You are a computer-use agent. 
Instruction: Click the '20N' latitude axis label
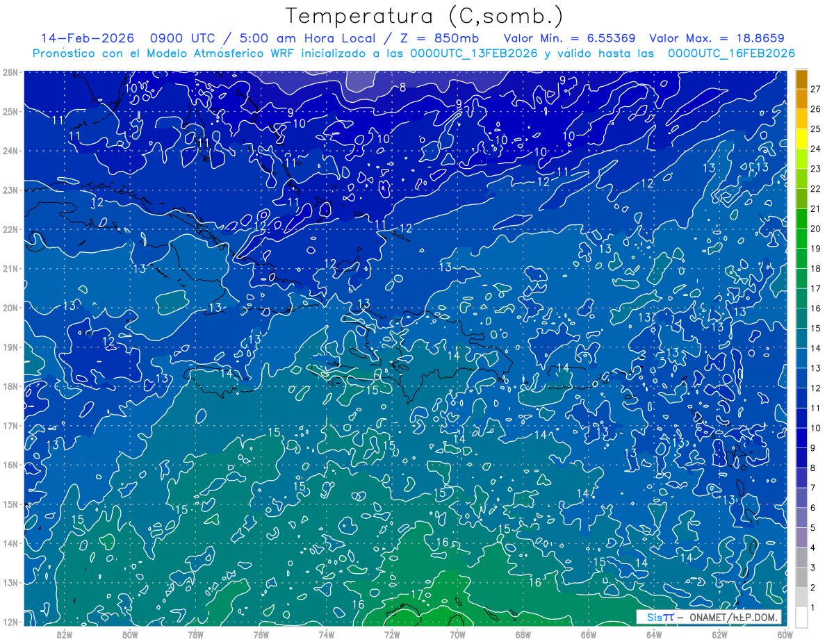[10, 308]
